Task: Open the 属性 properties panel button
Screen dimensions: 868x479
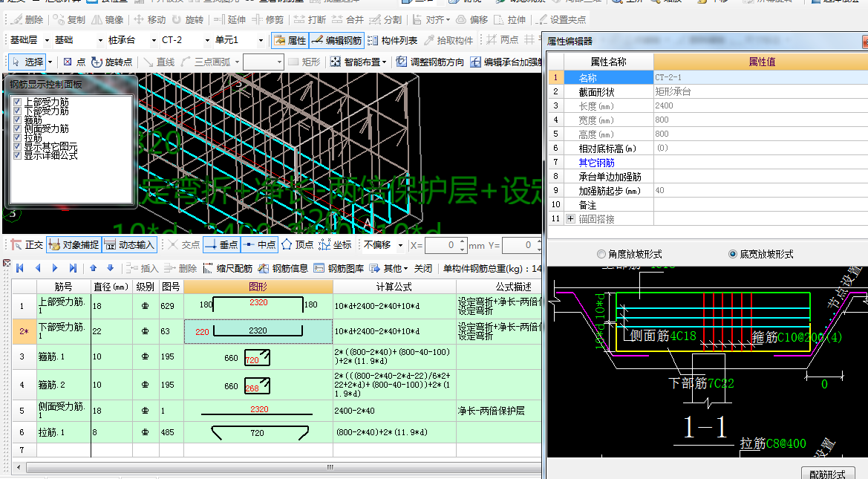Action: click(290, 40)
